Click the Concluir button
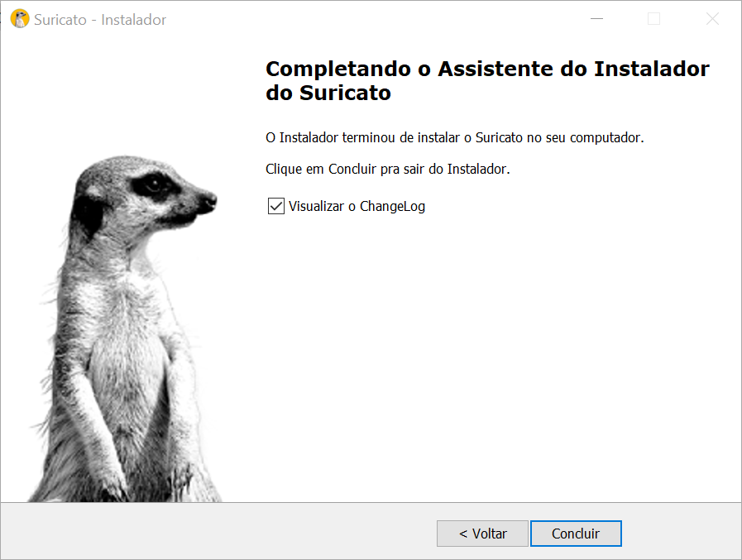 point(576,534)
